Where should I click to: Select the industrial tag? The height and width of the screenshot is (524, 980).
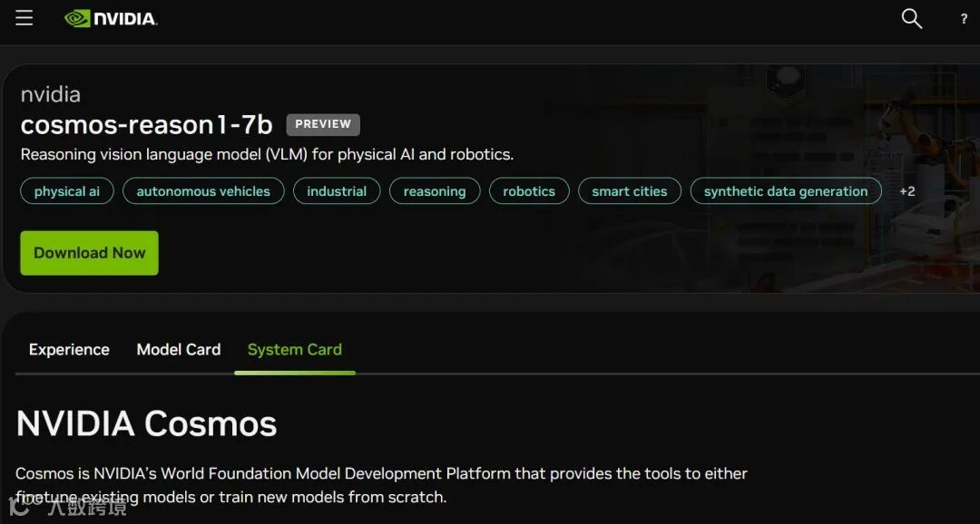[x=337, y=191]
